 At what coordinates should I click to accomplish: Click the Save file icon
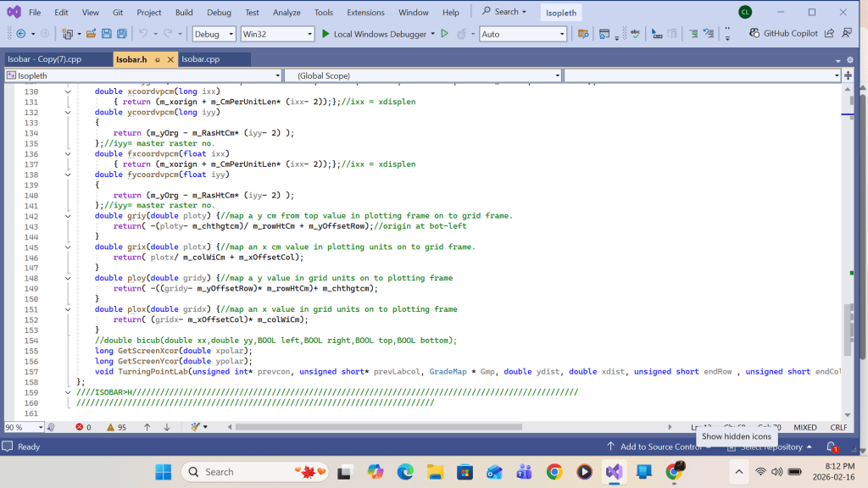coord(107,34)
